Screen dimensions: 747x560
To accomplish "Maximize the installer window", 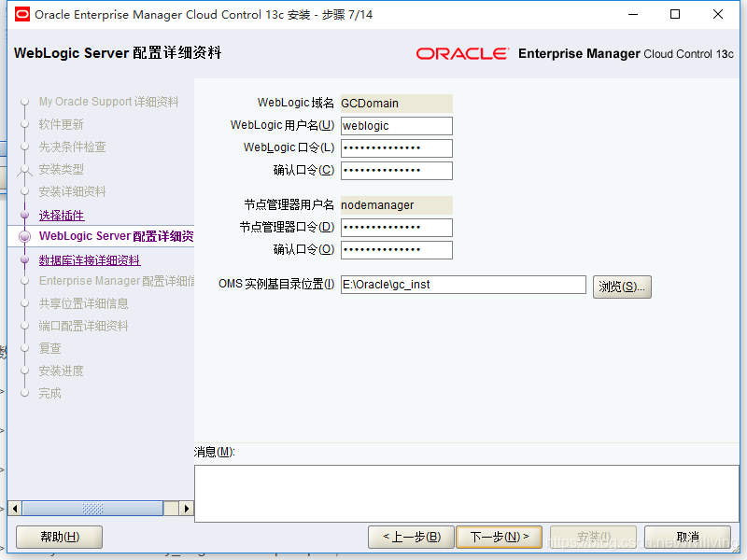I will click(675, 14).
